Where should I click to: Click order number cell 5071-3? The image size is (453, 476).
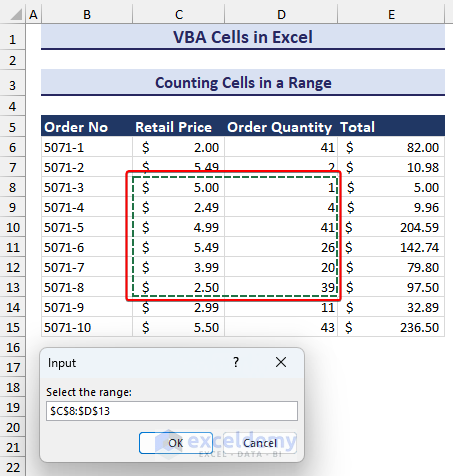(87, 187)
